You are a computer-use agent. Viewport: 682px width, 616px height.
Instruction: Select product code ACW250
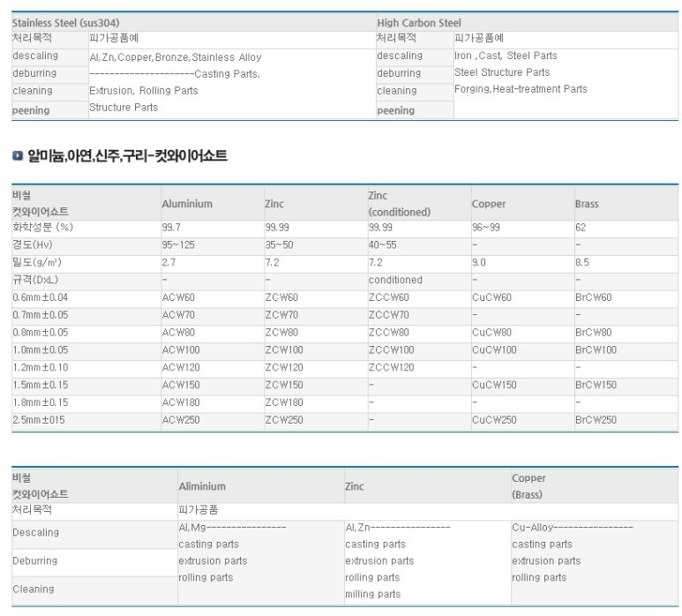click(181, 420)
